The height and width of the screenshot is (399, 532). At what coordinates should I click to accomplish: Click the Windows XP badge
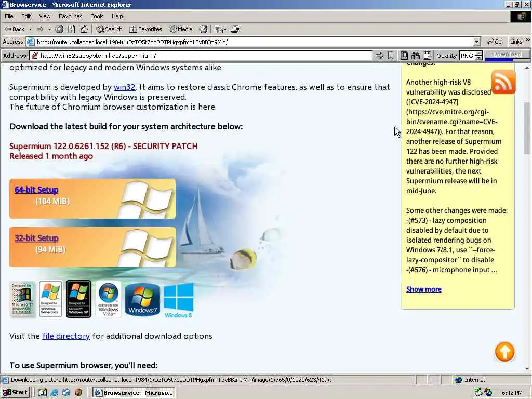point(79,299)
